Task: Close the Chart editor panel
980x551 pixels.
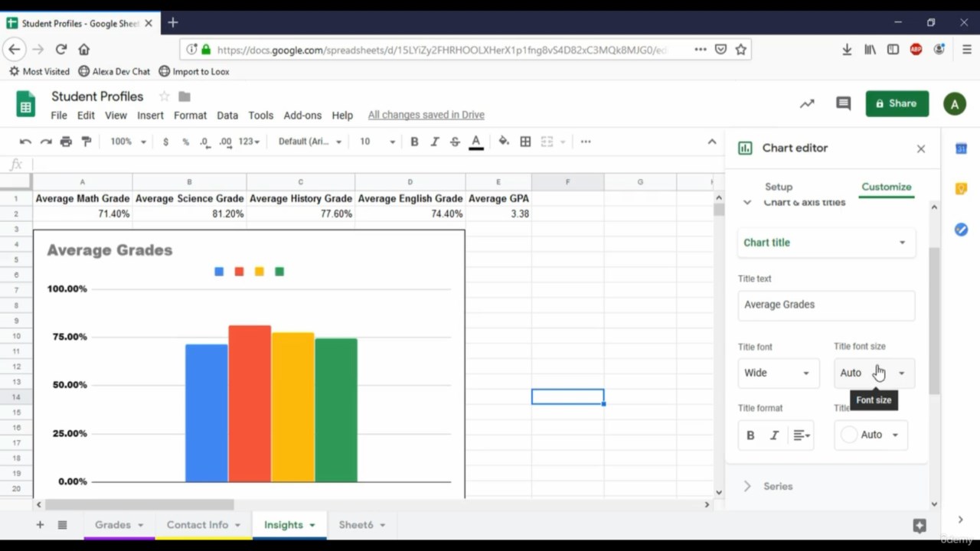Action: (921, 148)
